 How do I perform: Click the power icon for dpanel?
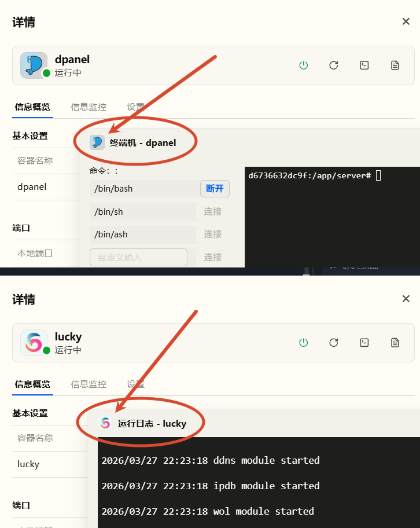[303, 65]
